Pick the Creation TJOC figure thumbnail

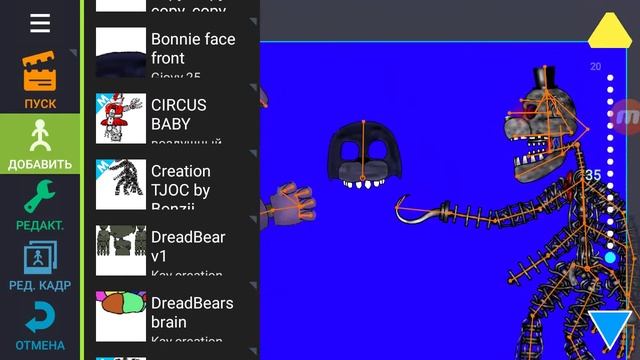point(121,184)
